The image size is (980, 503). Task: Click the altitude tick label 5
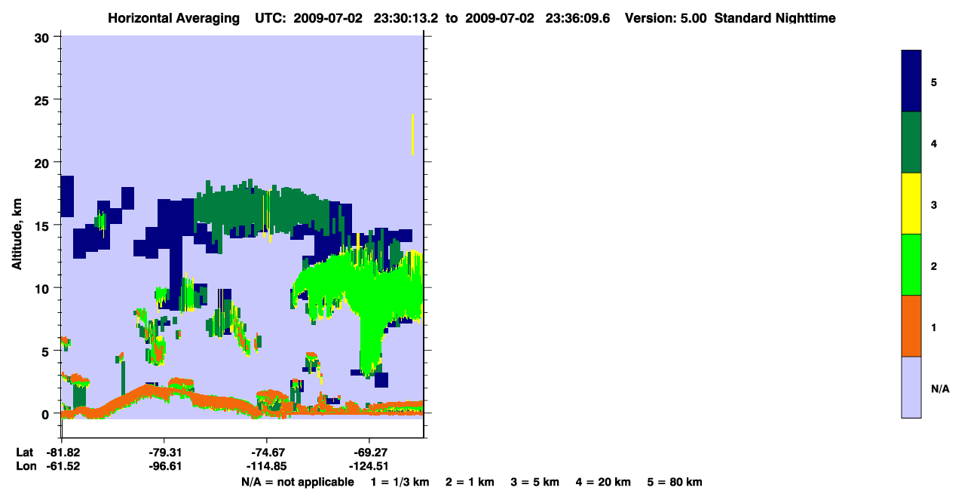point(46,351)
